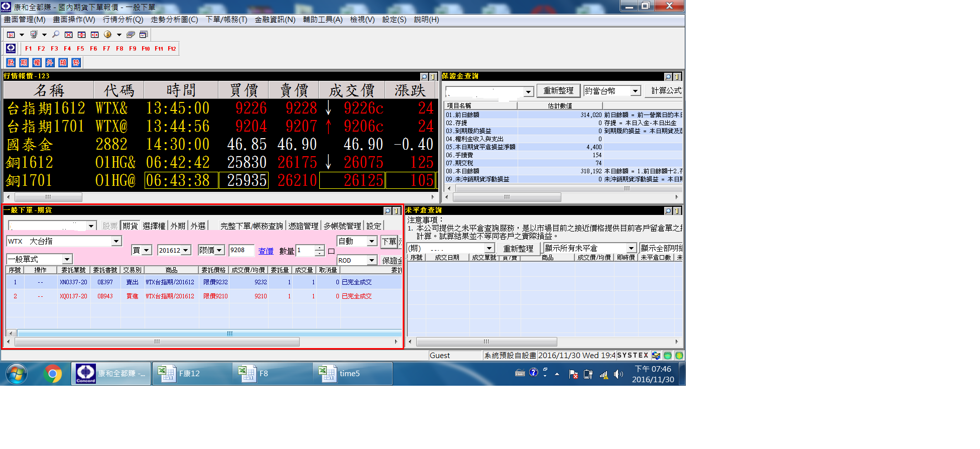This screenshot has width=980, height=449.
Task: Click the blue 外 foreign icon
Action: pyautogui.click(x=50, y=63)
